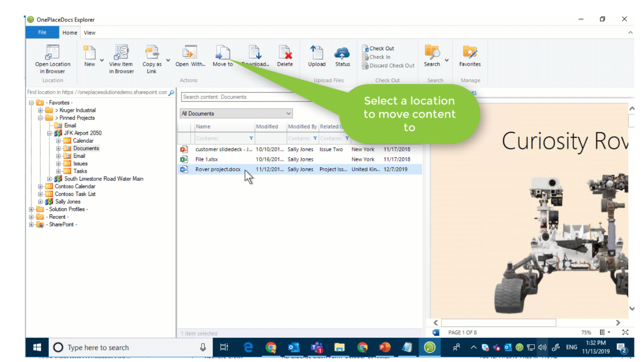Click Check Out in ribbon

tap(378, 48)
